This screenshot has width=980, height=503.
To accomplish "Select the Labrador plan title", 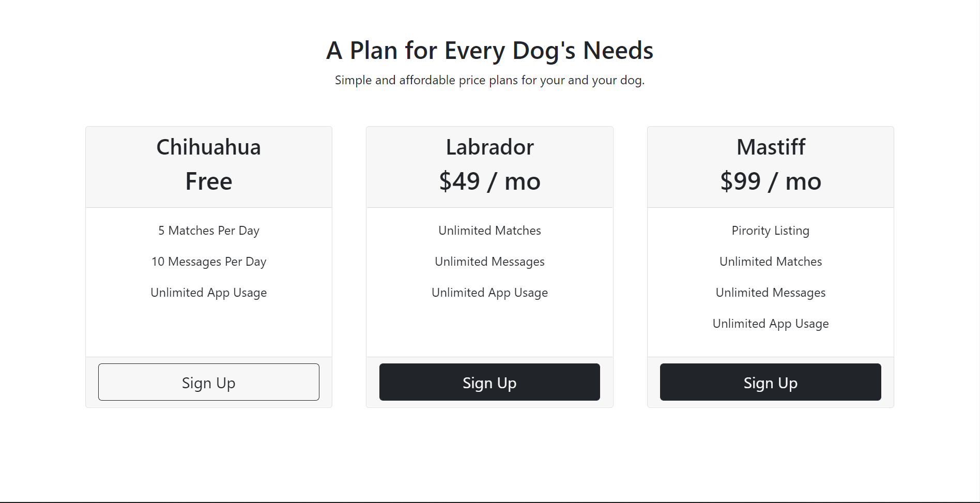I will click(x=489, y=147).
